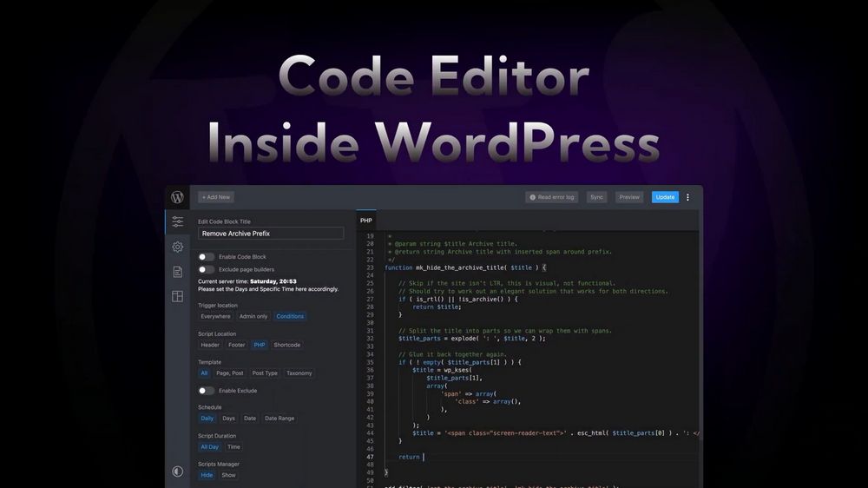This screenshot has width=868, height=488.
Task: Open the document page sidebar icon
Action: 177,272
